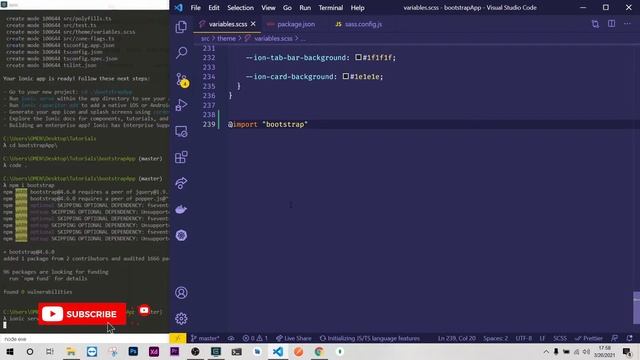Open File Explorer from the taskbar

point(71,351)
